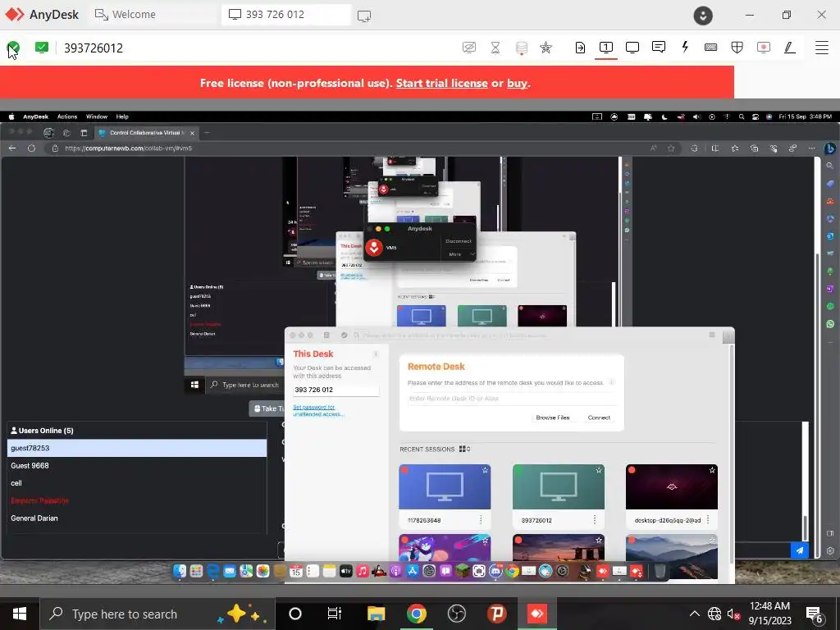Image resolution: width=840 pixels, height=630 pixels.
Task: Open the permissions shield icon in AnyDesk toolbar
Action: coord(737,47)
